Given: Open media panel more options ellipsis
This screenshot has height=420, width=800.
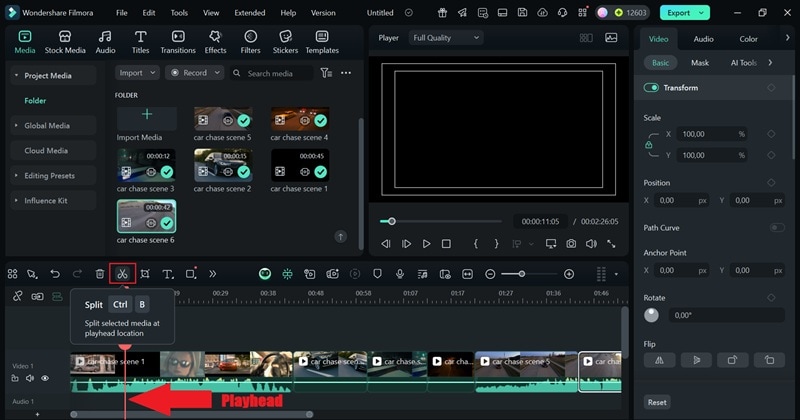Looking at the screenshot, I should [346, 73].
